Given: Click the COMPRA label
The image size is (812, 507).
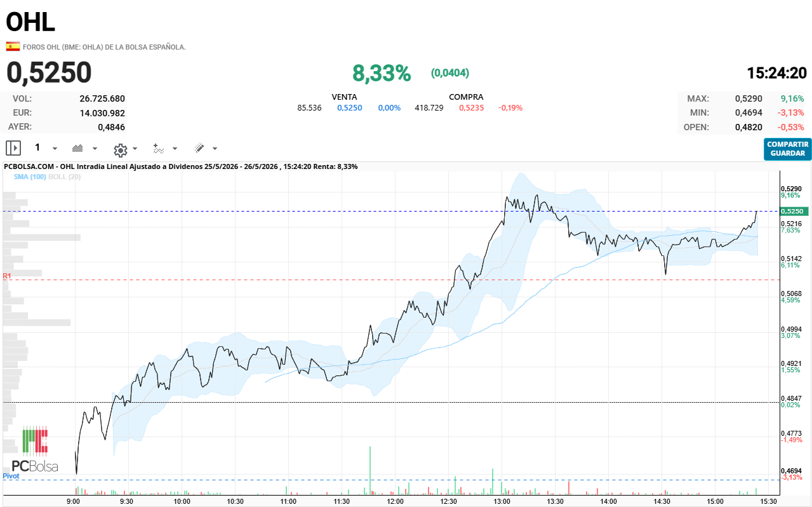Looking at the screenshot, I should point(466,97).
